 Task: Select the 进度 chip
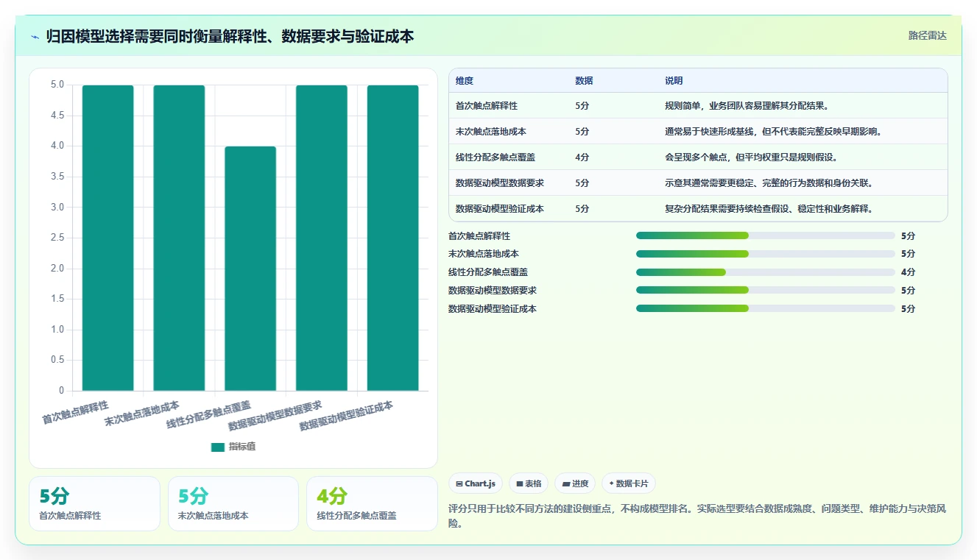[575, 483]
